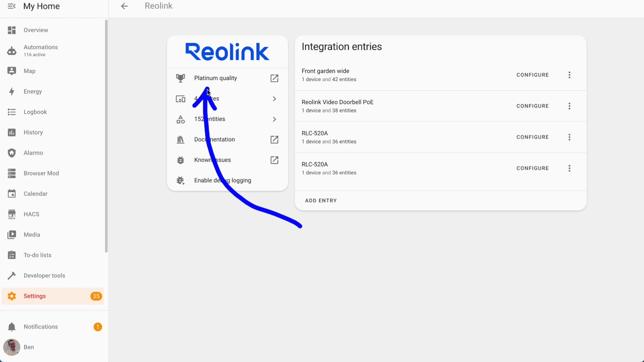Open Platinum quality external link icon
Image resolution: width=644 pixels, height=362 pixels.
pos(274,78)
